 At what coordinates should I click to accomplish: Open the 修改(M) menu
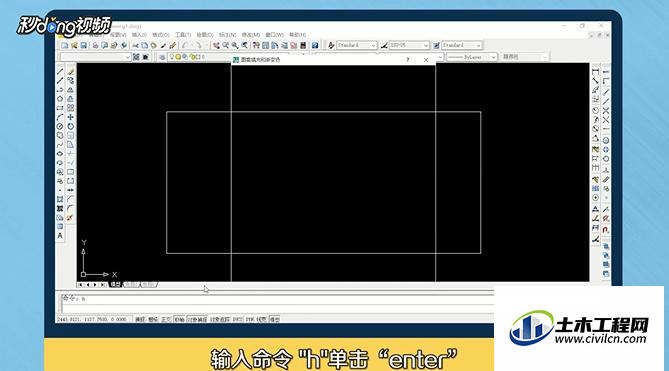(x=250, y=35)
